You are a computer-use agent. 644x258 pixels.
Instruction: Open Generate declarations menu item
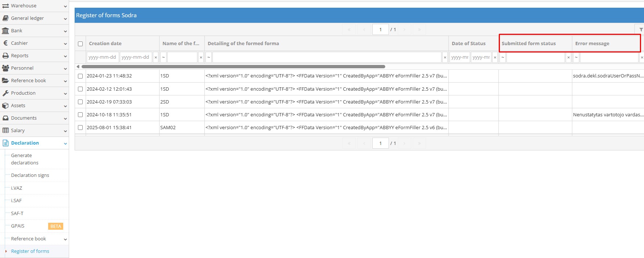coord(25,159)
